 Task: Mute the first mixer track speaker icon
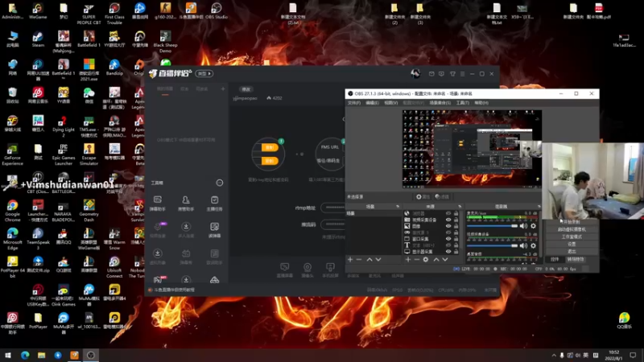click(x=523, y=226)
